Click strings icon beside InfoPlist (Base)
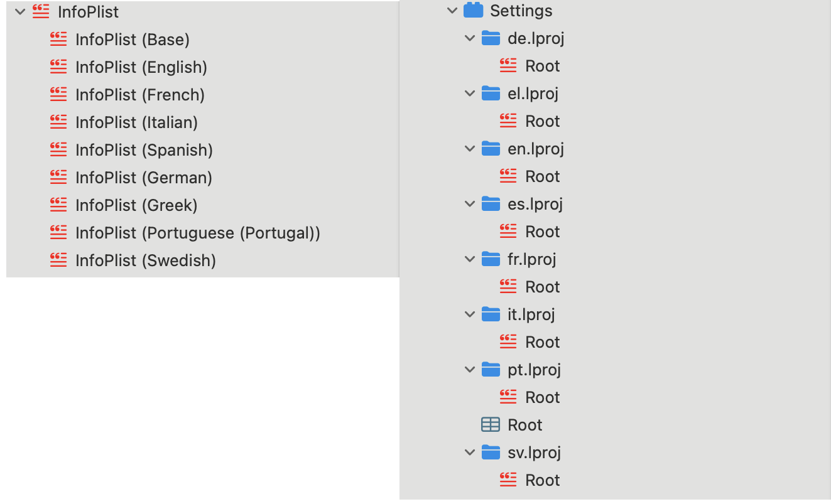The image size is (831, 504). tap(58, 40)
